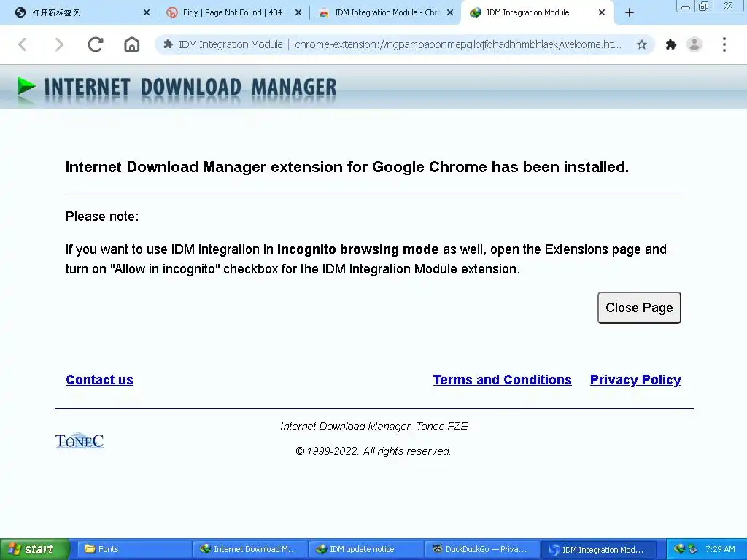Click the browser Back arrow
This screenshot has width=747, height=560.
(x=23, y=44)
